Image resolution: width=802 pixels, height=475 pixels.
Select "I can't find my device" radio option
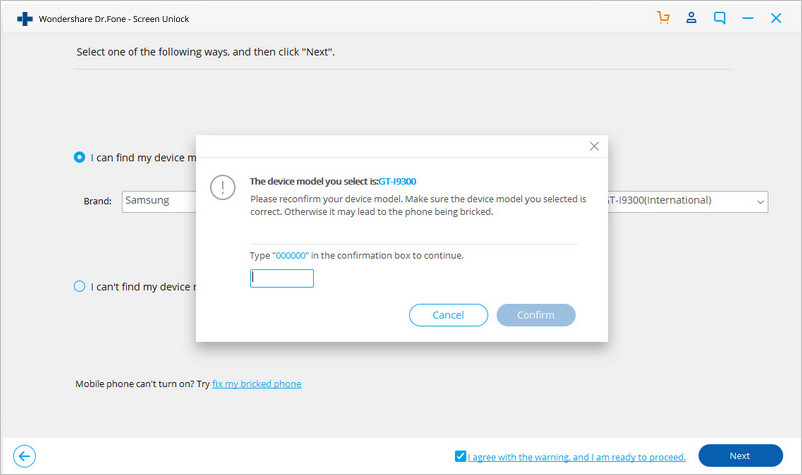click(x=79, y=286)
